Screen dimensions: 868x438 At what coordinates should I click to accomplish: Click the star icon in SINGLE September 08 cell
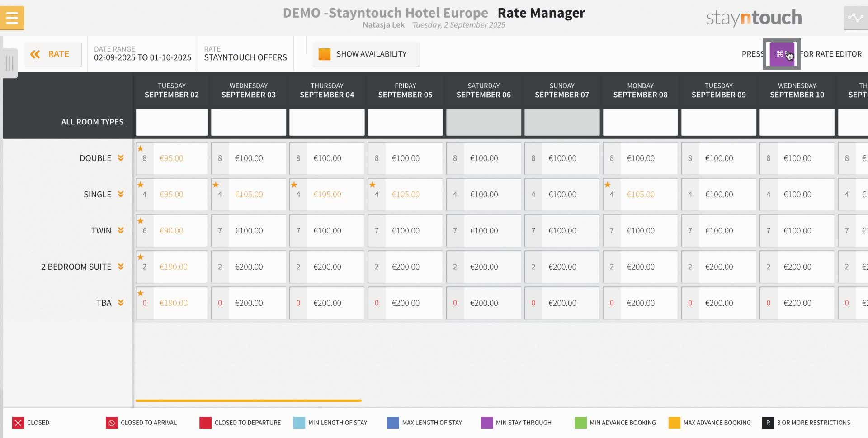[x=608, y=185]
